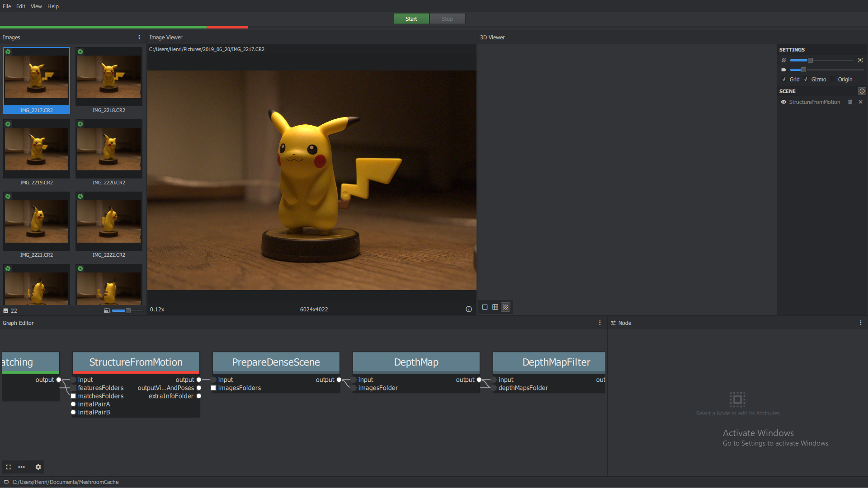
Task: Select the hatched render mode icon
Action: (506, 307)
